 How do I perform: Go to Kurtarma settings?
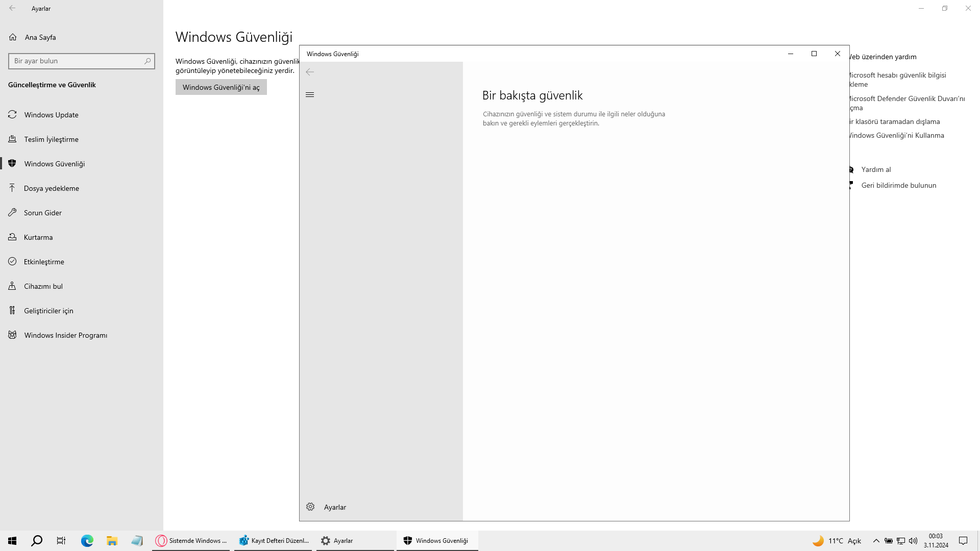coord(38,237)
